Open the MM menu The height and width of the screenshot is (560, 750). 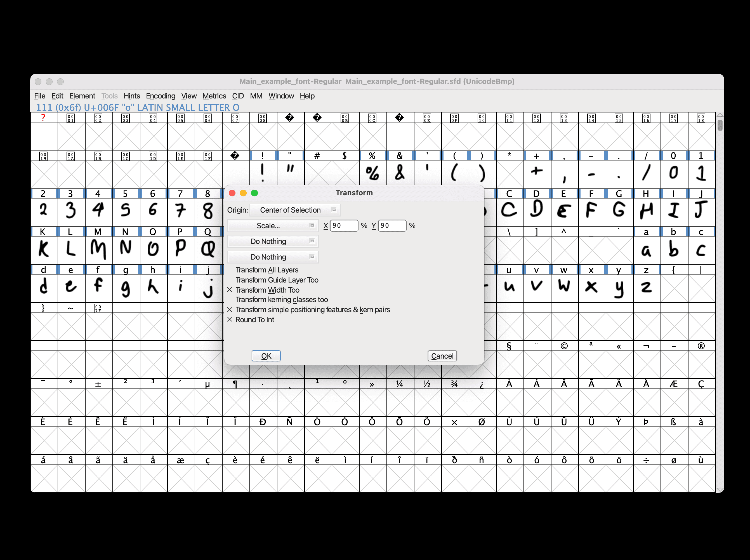tap(256, 96)
